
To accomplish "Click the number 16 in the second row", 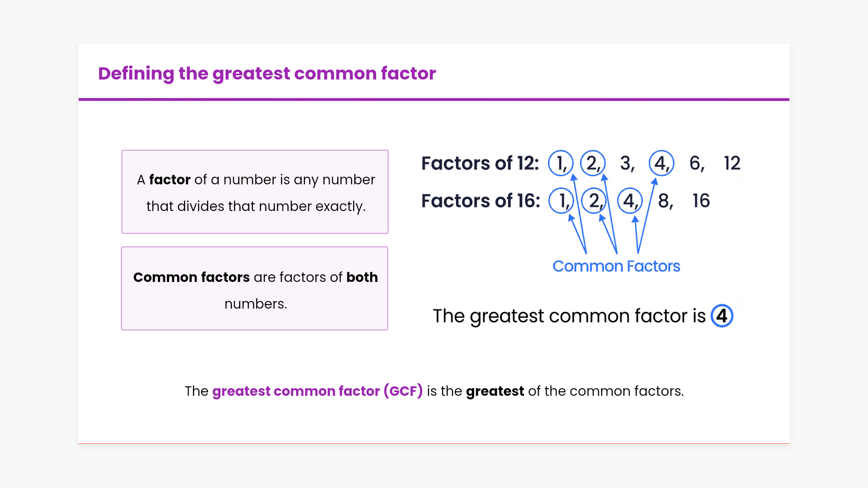I will (701, 201).
